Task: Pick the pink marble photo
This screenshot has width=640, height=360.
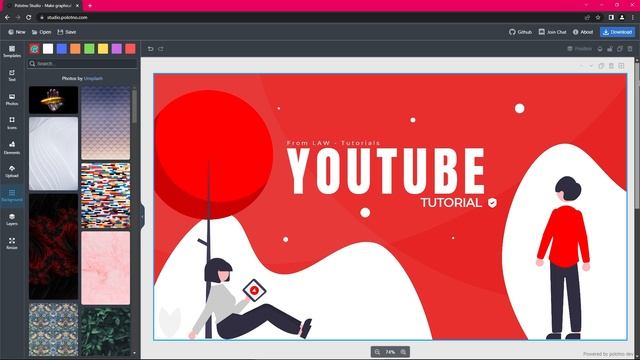Action: point(106,268)
